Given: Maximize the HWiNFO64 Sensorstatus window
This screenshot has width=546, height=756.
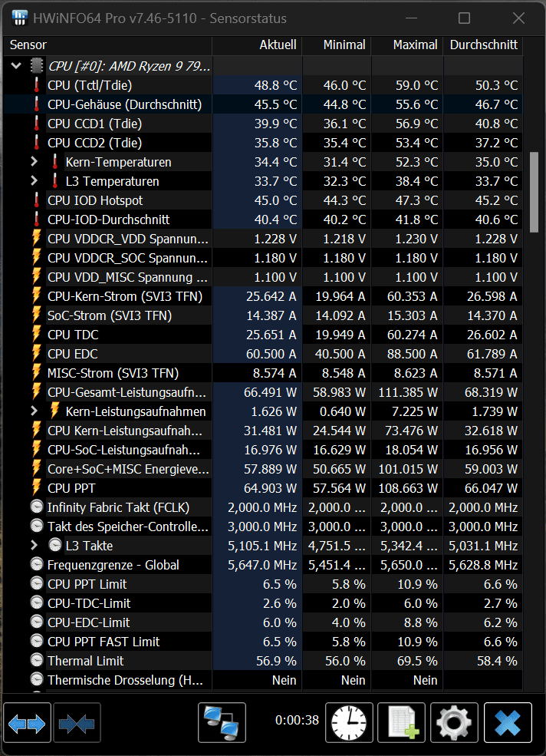Looking at the screenshot, I should point(464,18).
